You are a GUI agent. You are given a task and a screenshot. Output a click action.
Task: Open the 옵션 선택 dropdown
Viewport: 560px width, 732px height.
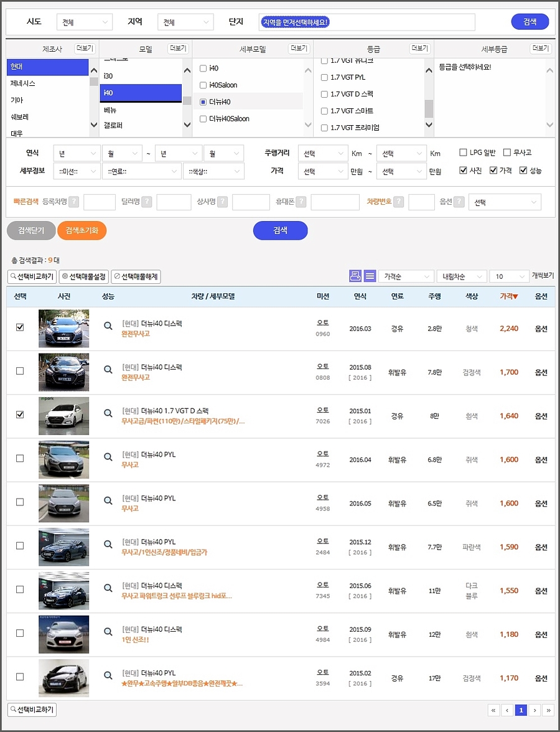click(x=505, y=202)
